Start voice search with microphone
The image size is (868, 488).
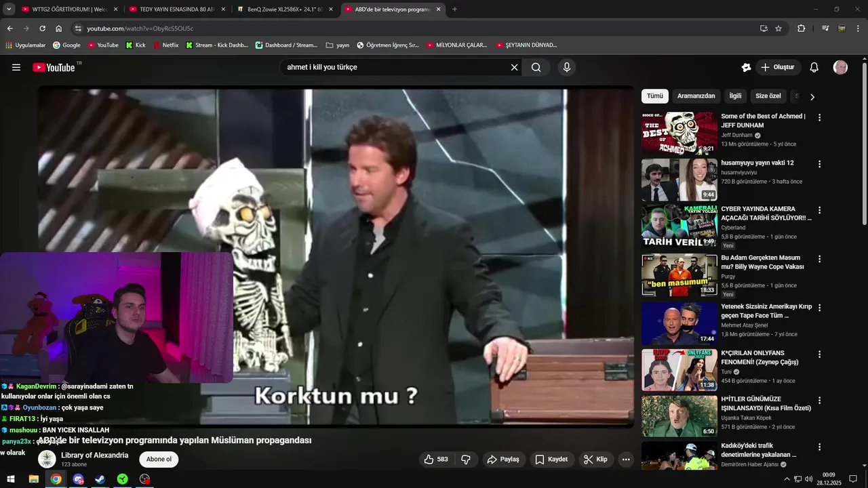(567, 67)
